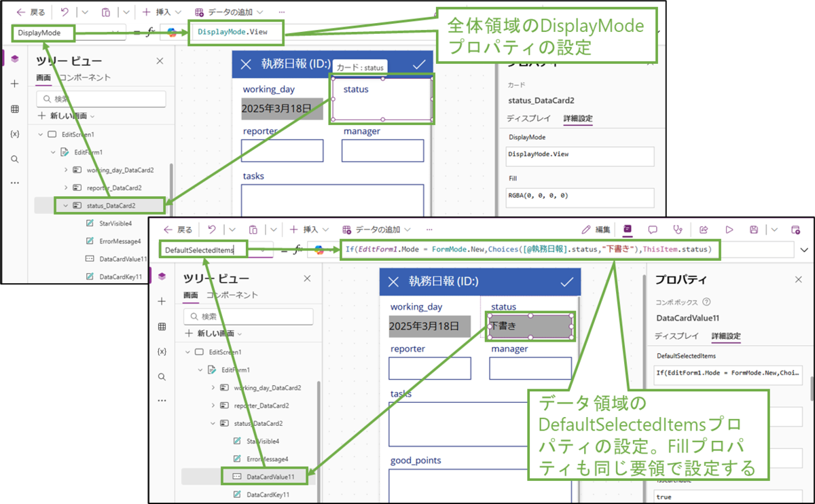
Task: Click the checkmark submit icon in the front window form header
Action: [x=566, y=282]
